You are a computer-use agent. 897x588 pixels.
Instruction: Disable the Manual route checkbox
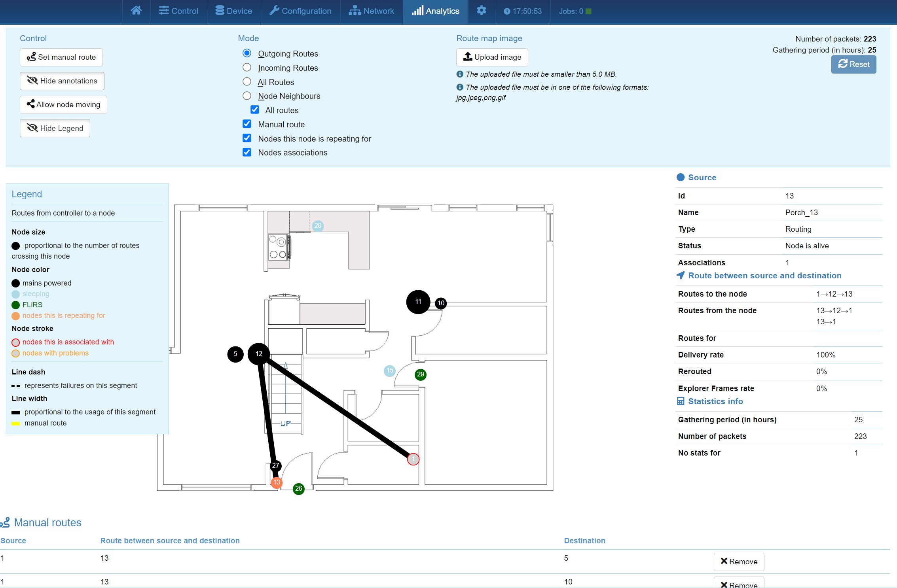(247, 124)
